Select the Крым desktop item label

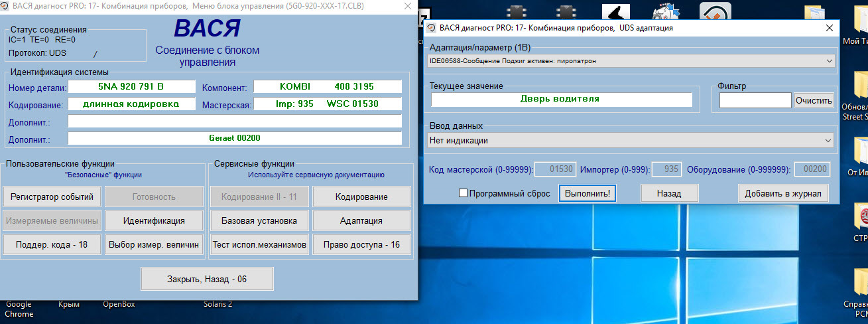click(69, 305)
